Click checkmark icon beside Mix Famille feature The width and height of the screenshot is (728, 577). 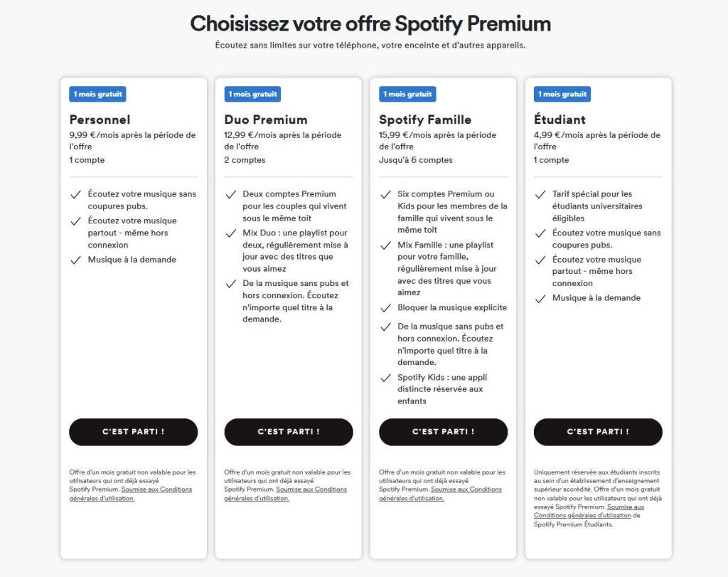coord(385,245)
